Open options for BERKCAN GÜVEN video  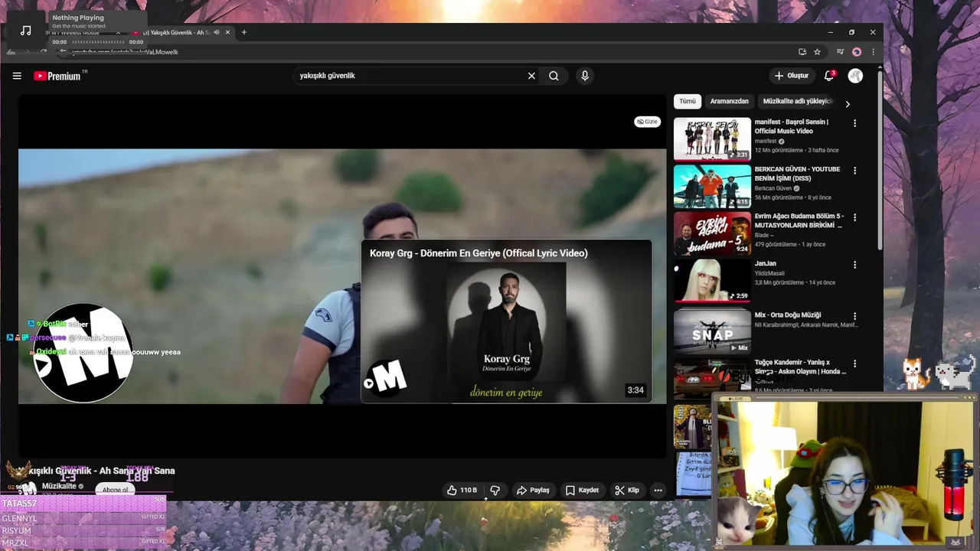[855, 171]
